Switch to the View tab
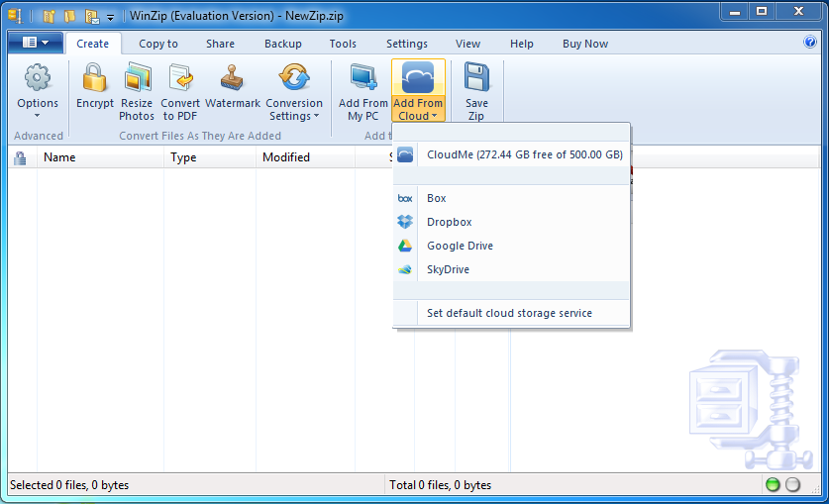 click(467, 44)
